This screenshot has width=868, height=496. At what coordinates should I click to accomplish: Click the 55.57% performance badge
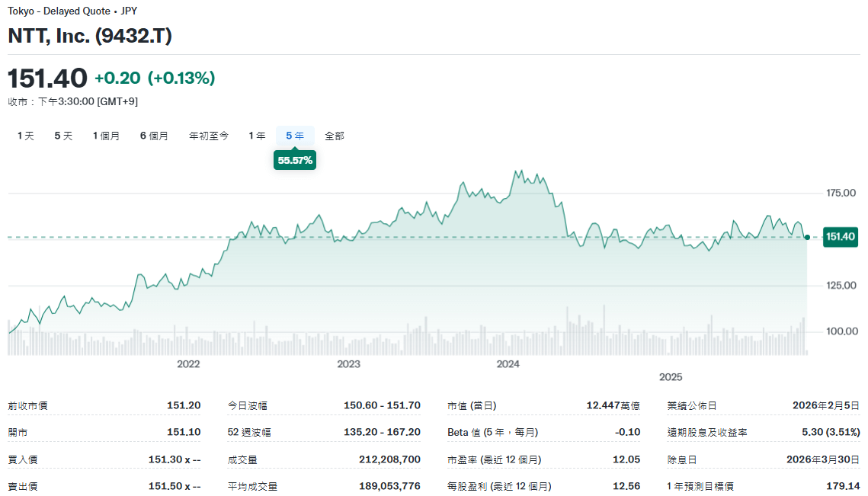(295, 161)
